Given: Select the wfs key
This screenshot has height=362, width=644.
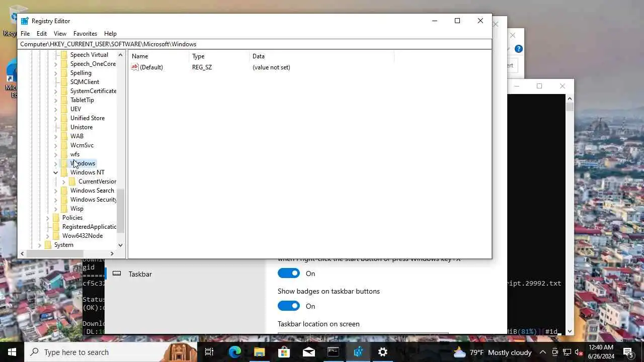Looking at the screenshot, I should click(x=75, y=154).
